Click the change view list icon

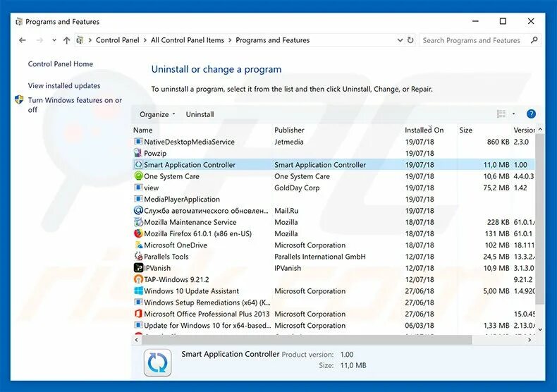point(501,114)
